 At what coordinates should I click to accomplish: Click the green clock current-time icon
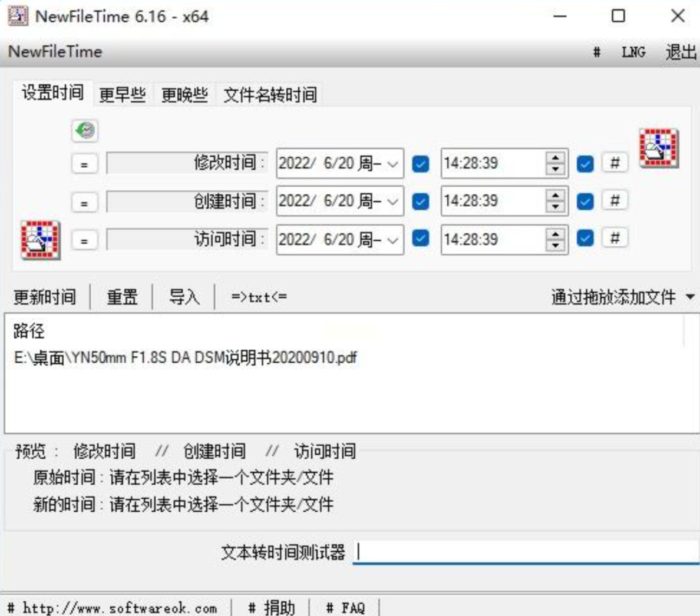point(85,131)
